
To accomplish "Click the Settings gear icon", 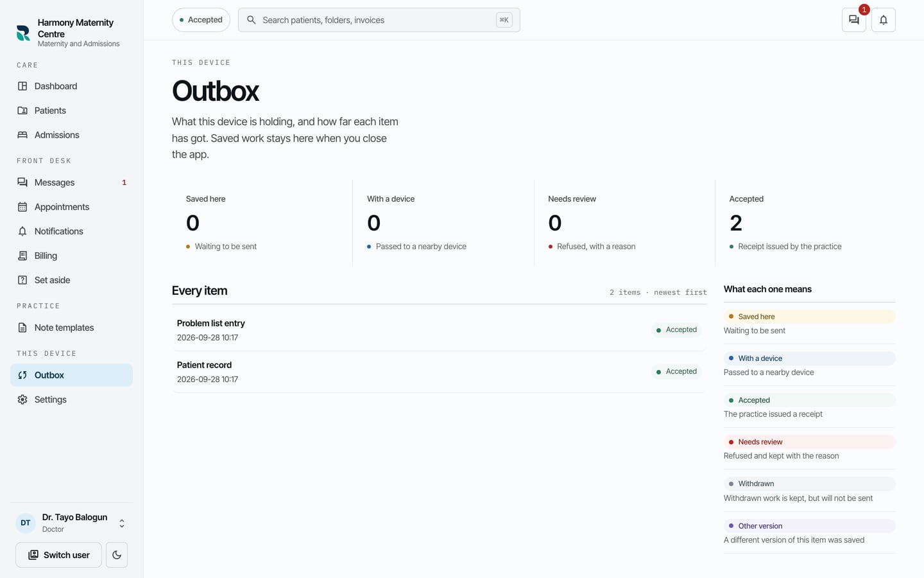I will coord(22,399).
